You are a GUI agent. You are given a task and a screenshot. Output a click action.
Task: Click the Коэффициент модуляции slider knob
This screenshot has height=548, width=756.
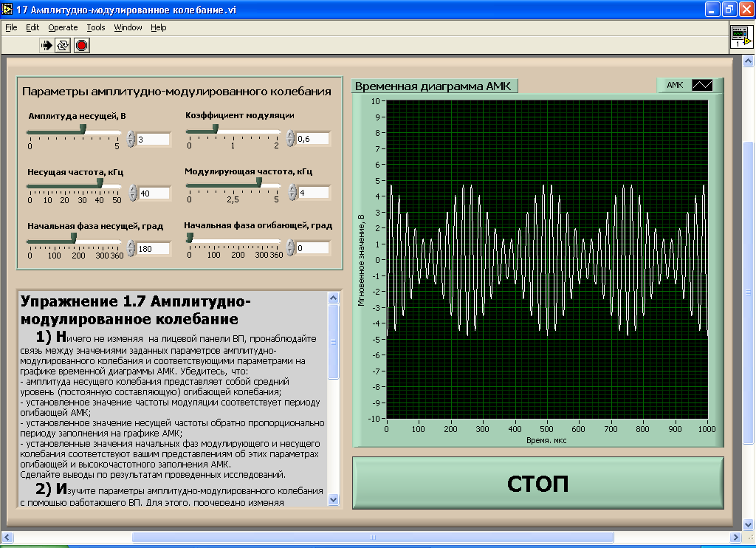tap(216, 129)
